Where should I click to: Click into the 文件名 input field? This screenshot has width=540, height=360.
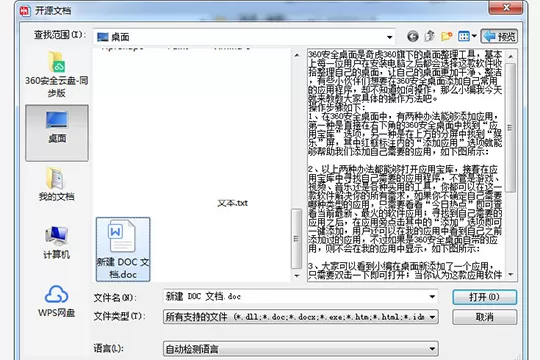(296, 297)
